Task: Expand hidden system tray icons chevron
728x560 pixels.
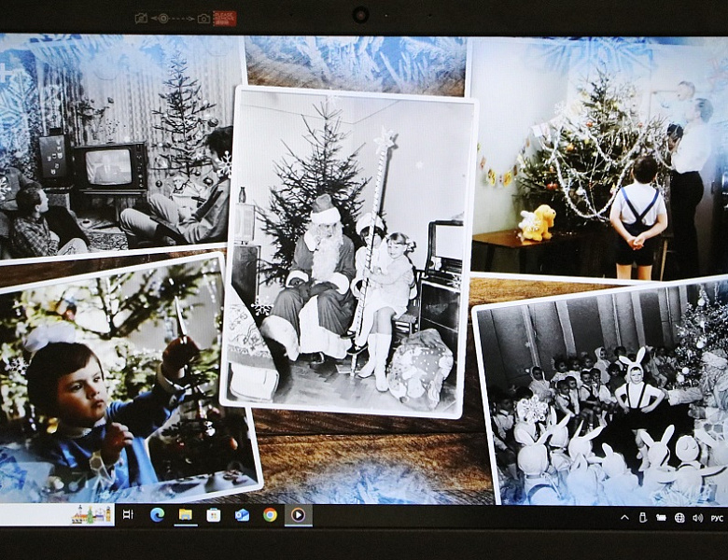Action: pos(625,517)
